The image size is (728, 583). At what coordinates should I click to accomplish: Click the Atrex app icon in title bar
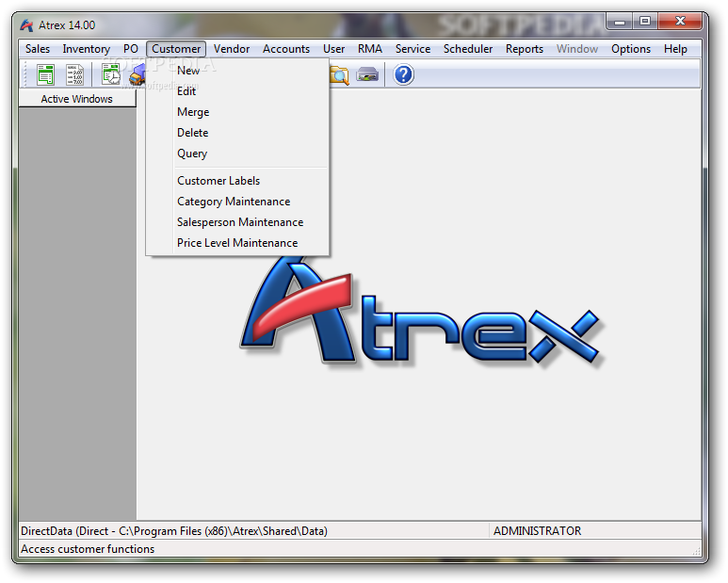(x=26, y=25)
